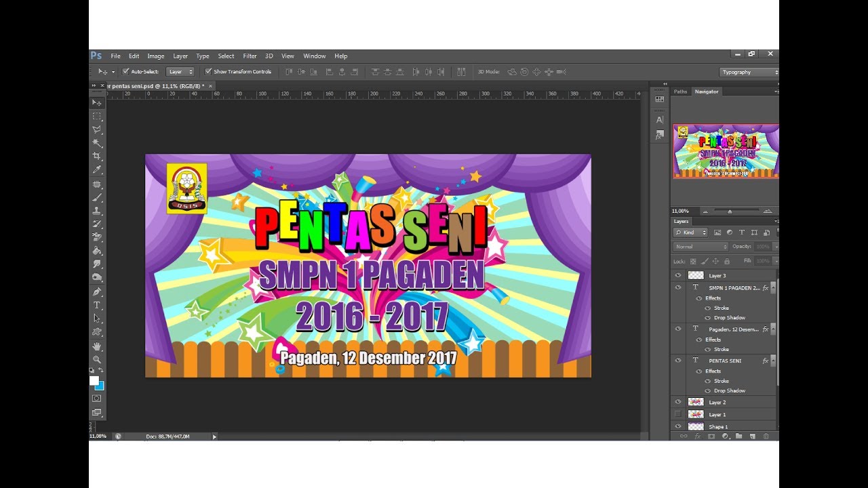Image resolution: width=868 pixels, height=488 pixels.
Task: Create a new layer icon
Action: [x=752, y=436]
